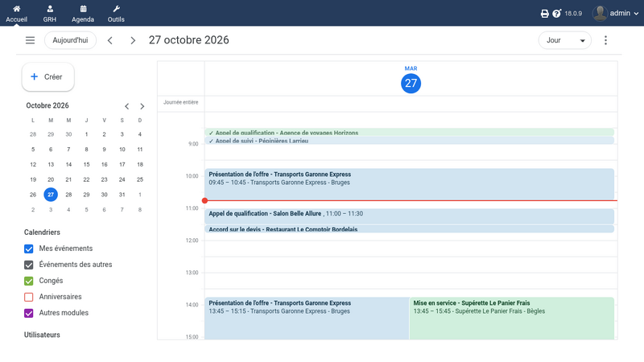
Task: Open Accord sur le devis Restaurant event
Action: point(409,229)
